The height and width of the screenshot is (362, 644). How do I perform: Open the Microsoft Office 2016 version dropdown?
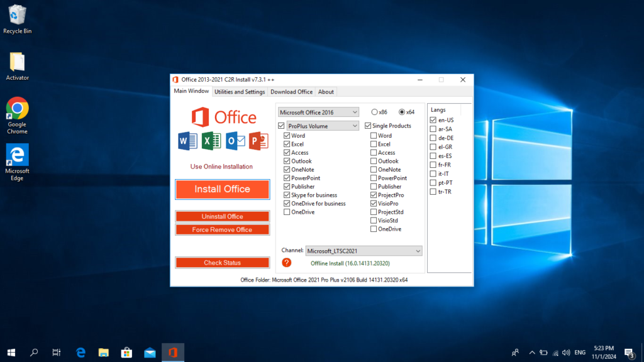point(318,112)
